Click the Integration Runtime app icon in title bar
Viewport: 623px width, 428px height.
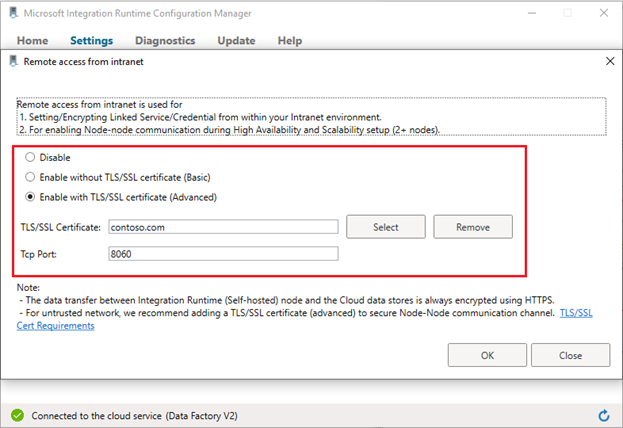click(14, 13)
